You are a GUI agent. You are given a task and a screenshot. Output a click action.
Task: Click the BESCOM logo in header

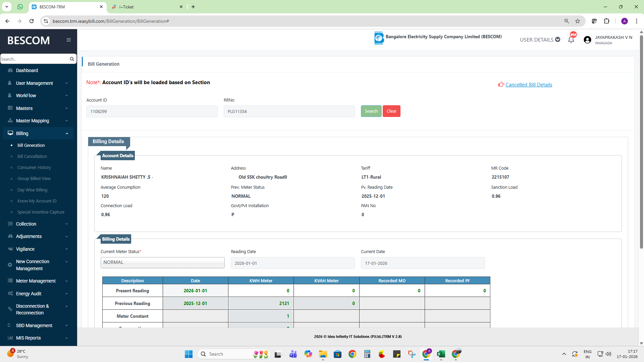pyautogui.click(x=379, y=38)
